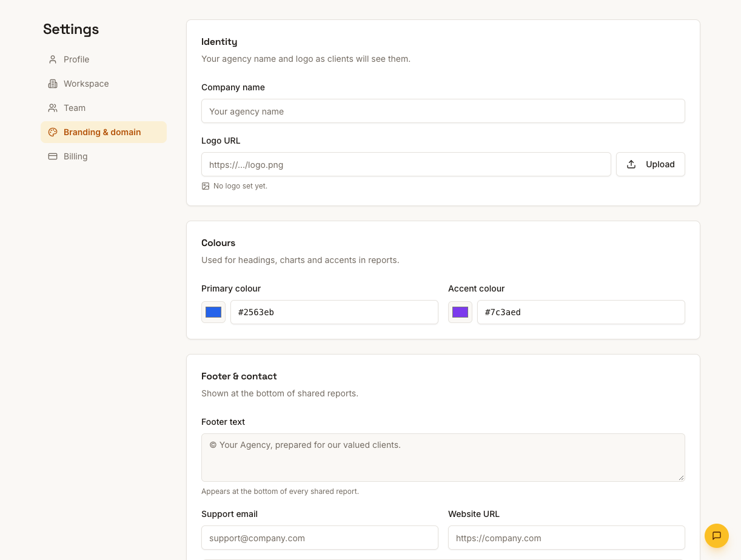Select Branding & domain in sidebar
Screen dimensions: 741x560
(104, 132)
